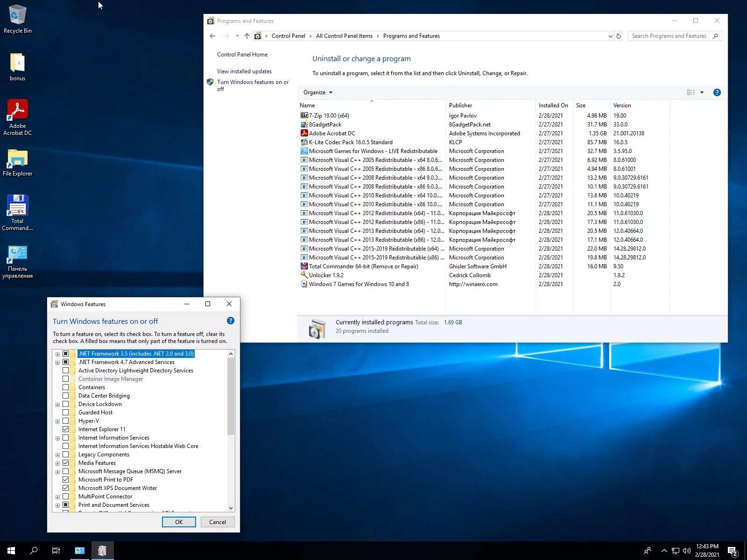
Task: Open taskbar Search
Action: pyautogui.click(x=34, y=551)
